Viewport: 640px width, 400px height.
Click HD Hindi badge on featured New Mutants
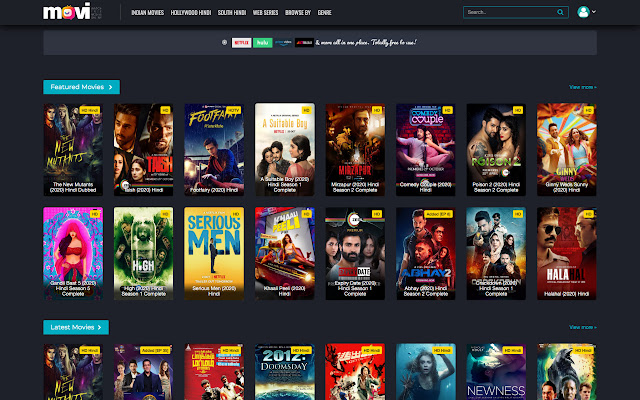pos(89,110)
